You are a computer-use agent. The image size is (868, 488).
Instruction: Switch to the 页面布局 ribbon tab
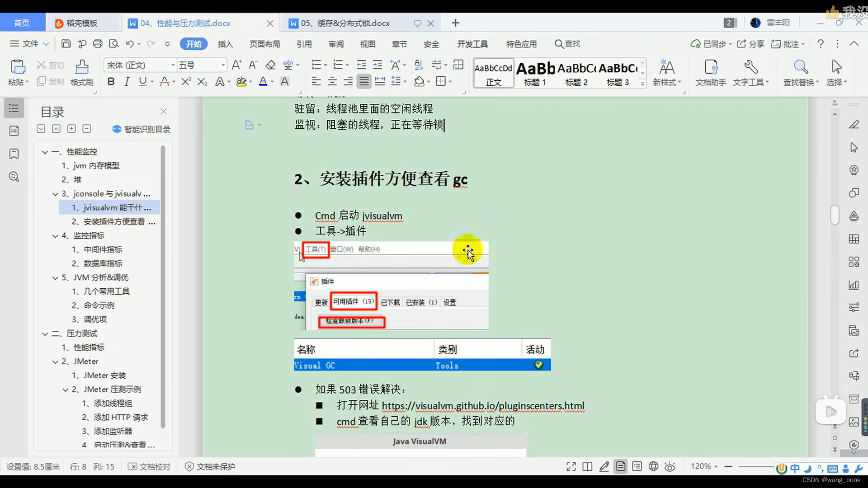[x=265, y=44]
